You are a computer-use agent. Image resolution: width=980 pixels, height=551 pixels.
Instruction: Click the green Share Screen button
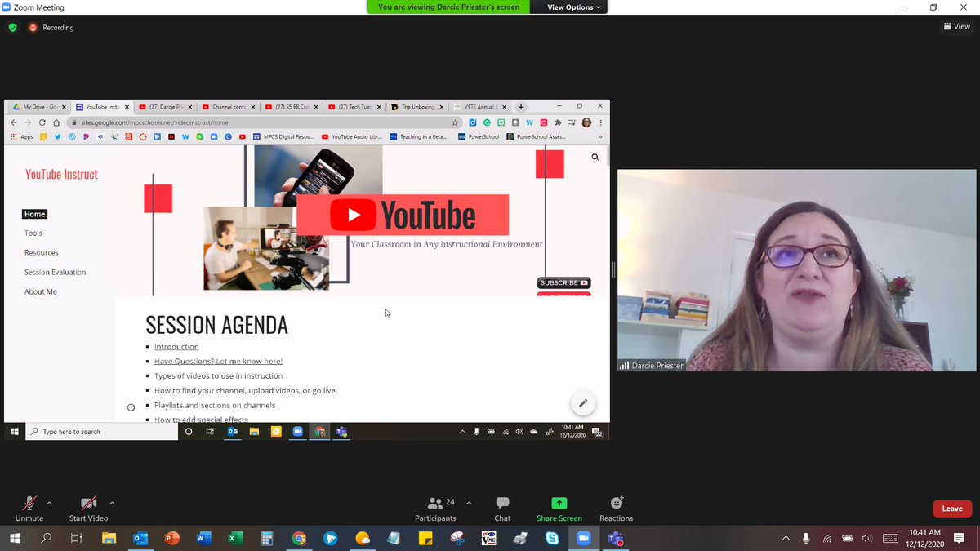click(x=559, y=508)
